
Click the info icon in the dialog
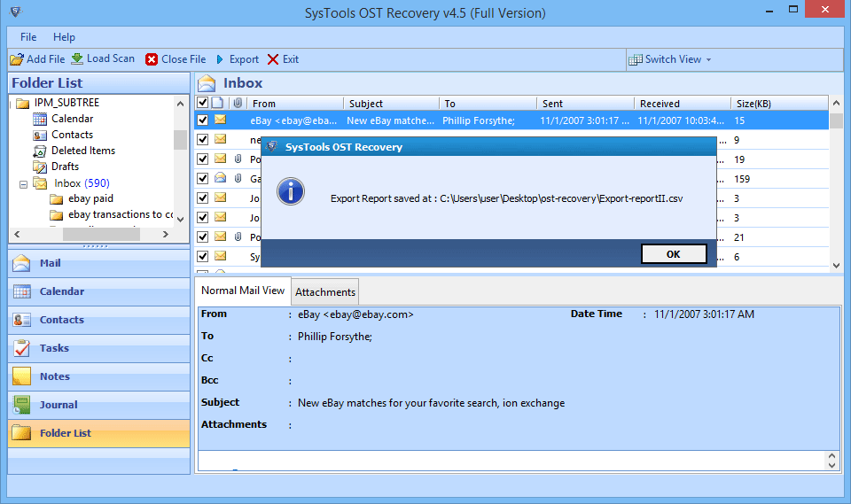pyautogui.click(x=291, y=191)
